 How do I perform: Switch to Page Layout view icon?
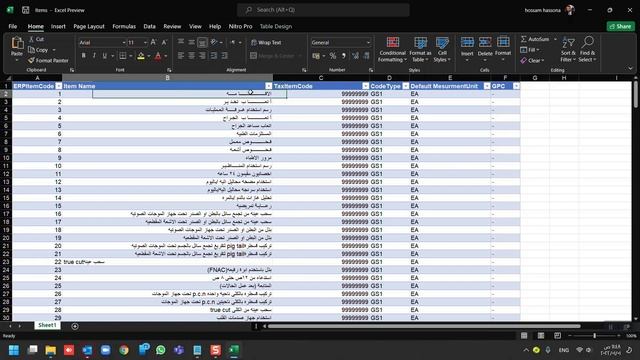pyautogui.click(x=541, y=336)
